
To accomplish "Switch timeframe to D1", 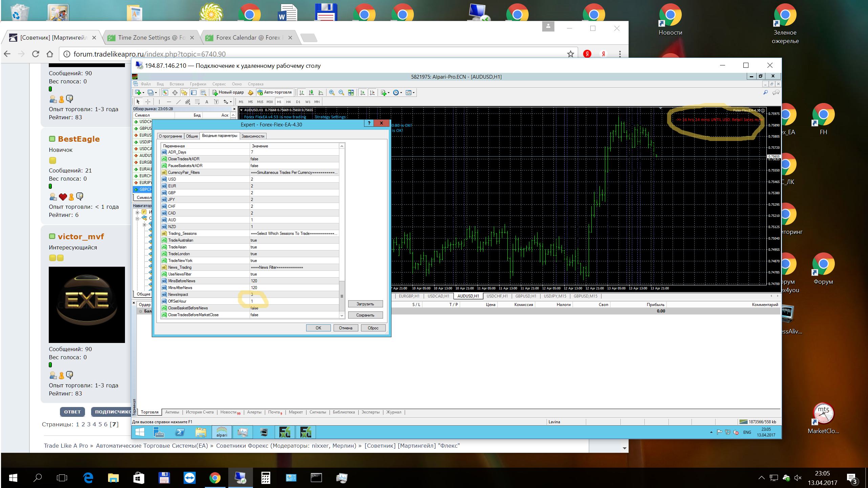I will coord(298,102).
